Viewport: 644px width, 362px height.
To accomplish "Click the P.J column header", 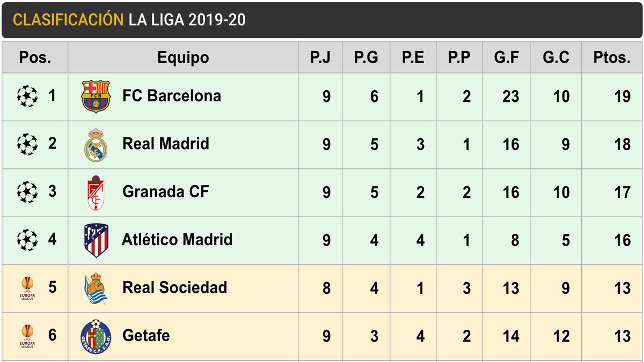I will point(320,57).
